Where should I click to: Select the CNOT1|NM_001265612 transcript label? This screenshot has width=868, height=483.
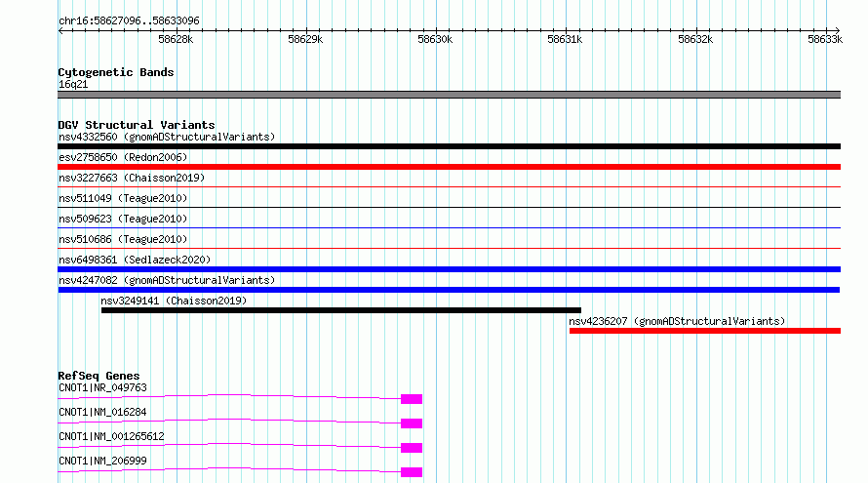click(x=111, y=436)
